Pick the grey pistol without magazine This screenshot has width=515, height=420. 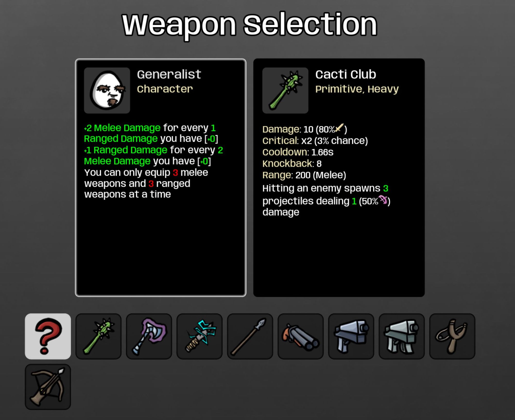351,336
